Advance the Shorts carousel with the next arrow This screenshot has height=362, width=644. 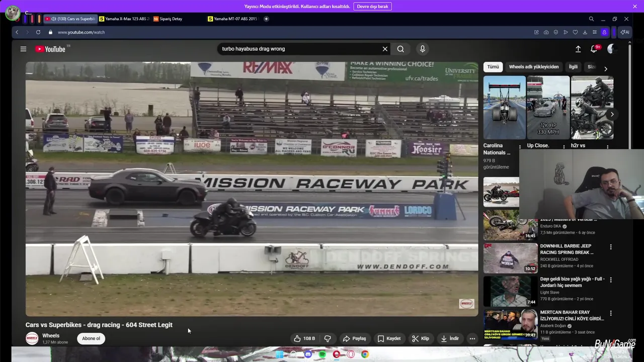click(x=612, y=114)
